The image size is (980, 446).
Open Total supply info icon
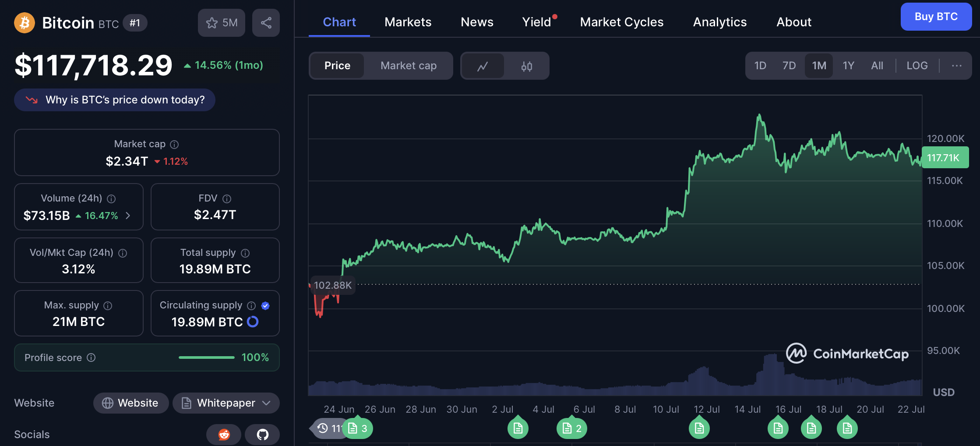245,253
